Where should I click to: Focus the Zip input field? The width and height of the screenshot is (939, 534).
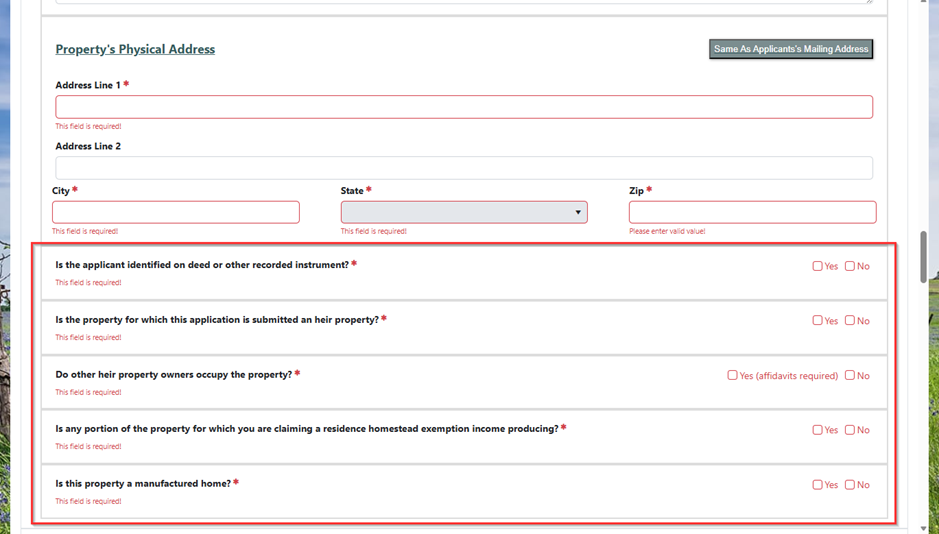tap(752, 212)
